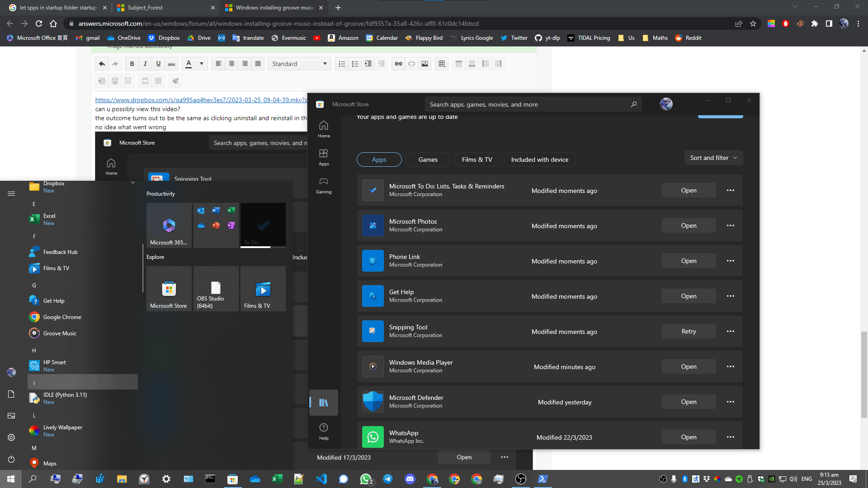
Task: Toggle underline formatting in the editor
Action: click(158, 64)
